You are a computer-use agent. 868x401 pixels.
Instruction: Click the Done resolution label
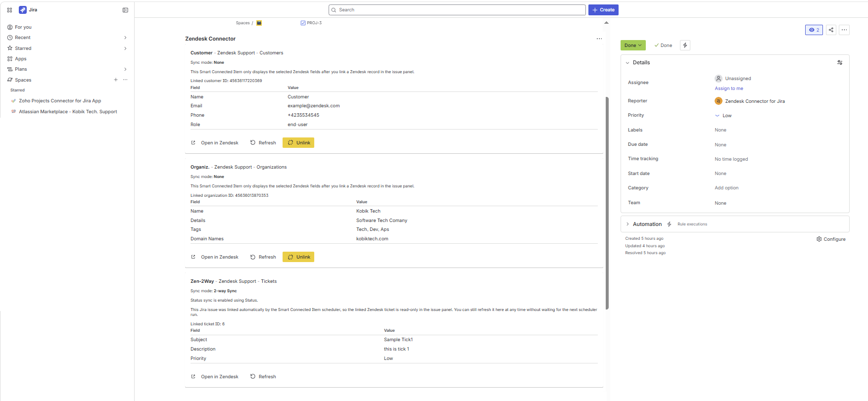(x=663, y=45)
